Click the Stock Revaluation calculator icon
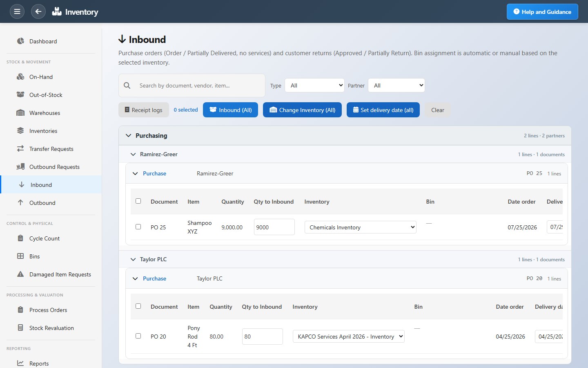The height and width of the screenshot is (368, 588). [x=20, y=328]
